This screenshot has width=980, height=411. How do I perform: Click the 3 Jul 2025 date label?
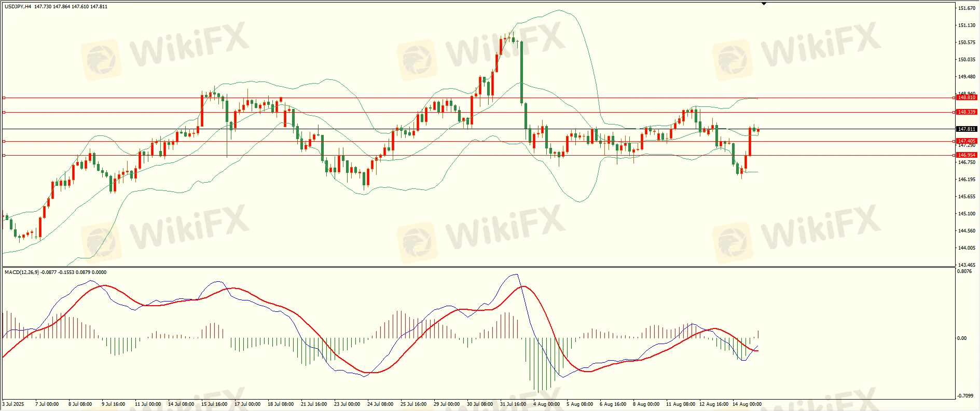(13, 404)
